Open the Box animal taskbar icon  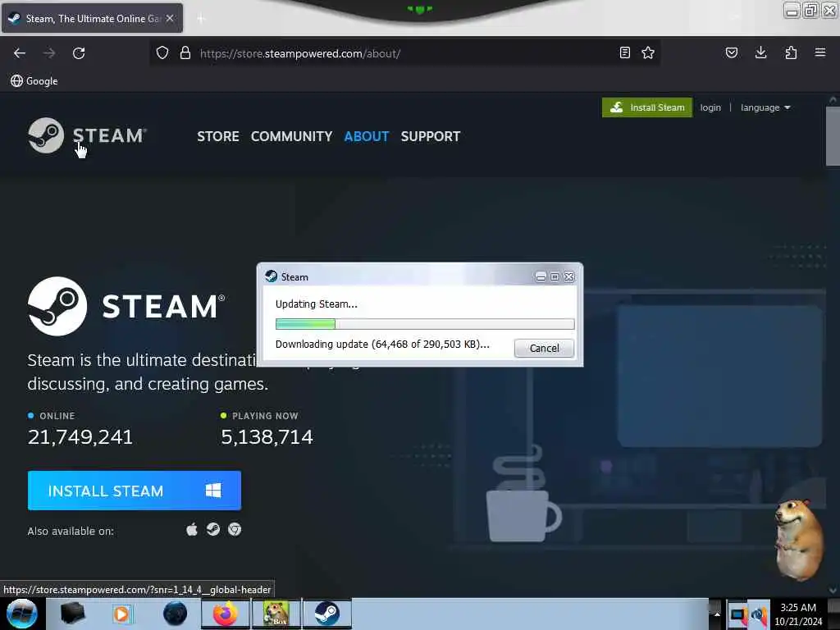click(276, 614)
